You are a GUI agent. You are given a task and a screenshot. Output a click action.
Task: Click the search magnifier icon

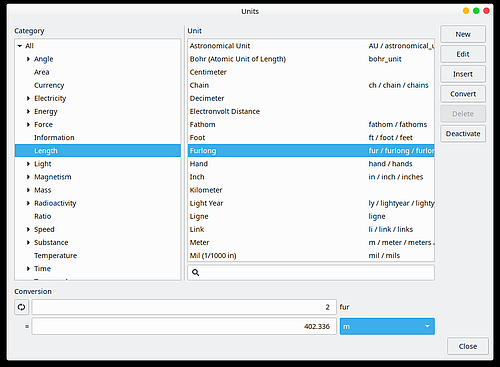coord(196,273)
